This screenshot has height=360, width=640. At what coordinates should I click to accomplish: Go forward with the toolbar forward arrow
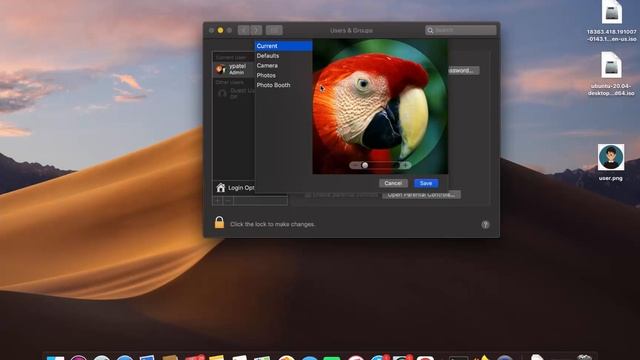(256, 30)
